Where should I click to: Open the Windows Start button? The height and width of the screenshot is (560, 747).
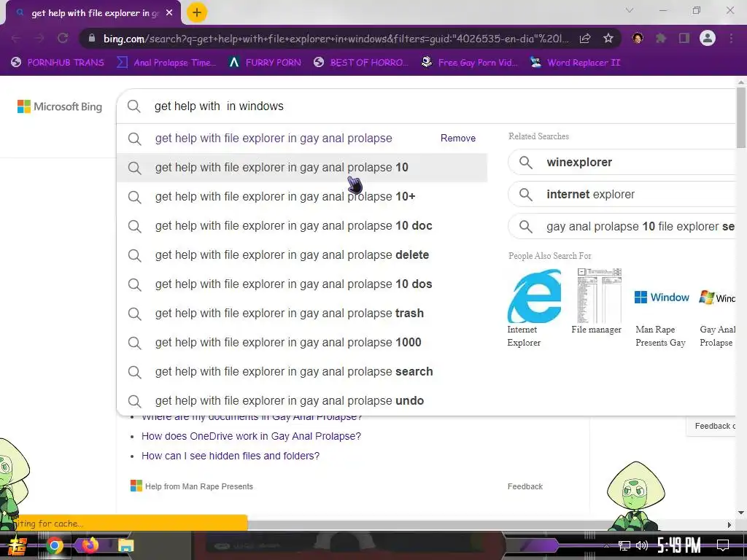(x=18, y=545)
